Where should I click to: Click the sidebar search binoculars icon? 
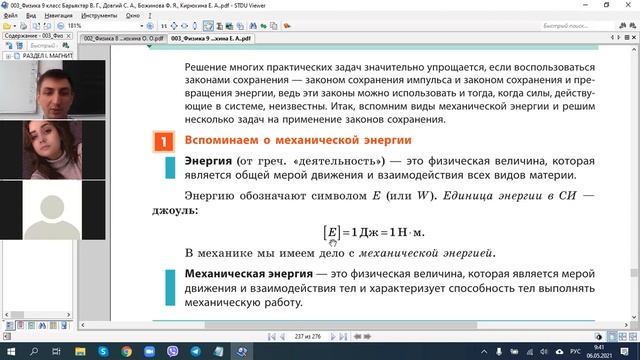click(65, 46)
